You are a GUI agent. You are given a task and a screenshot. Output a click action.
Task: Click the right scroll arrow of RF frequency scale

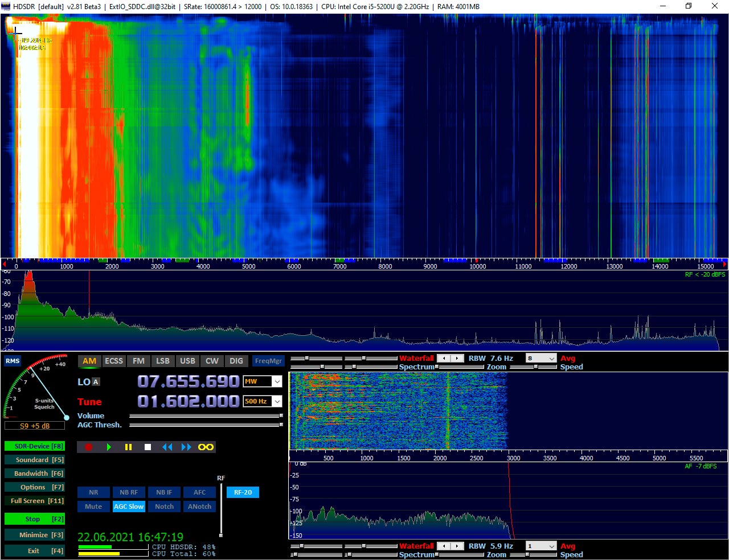pos(724,265)
